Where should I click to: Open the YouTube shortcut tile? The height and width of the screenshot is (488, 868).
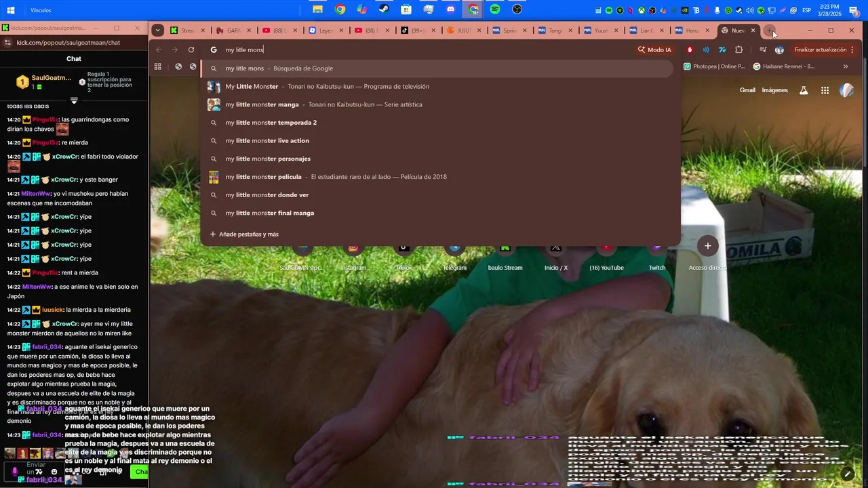606,256
